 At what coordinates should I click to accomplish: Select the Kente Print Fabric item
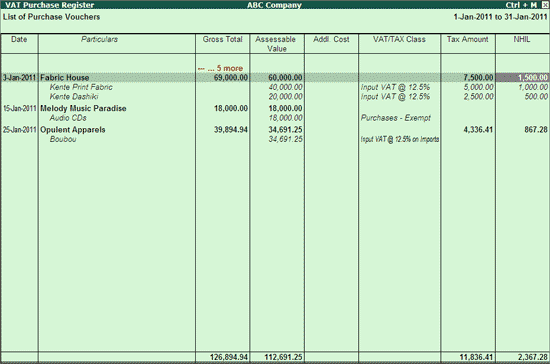(x=81, y=87)
